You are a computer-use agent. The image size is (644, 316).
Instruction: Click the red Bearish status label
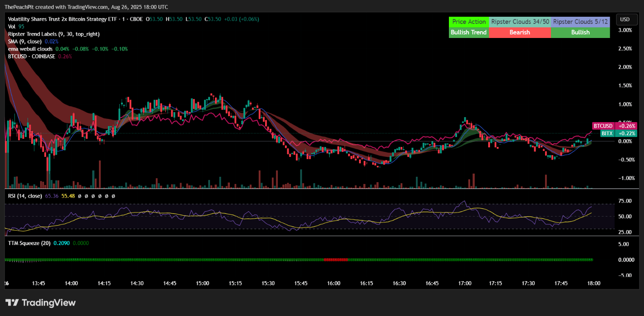[x=520, y=32]
